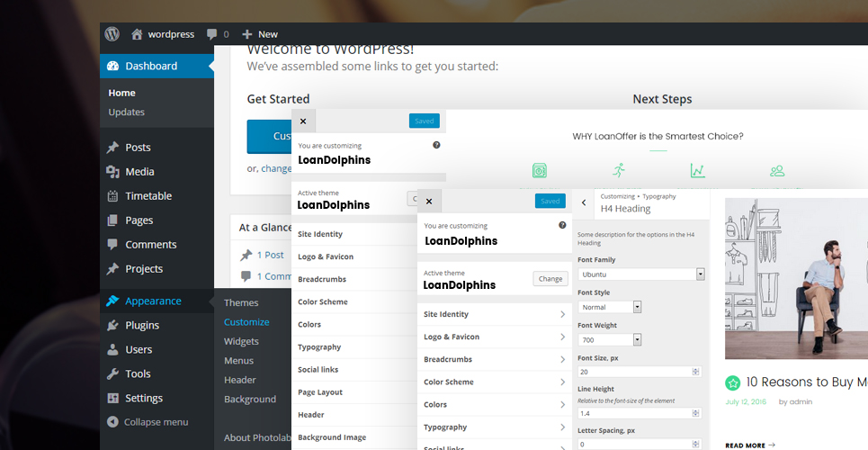Open Page Layout in back customizer
Image resolution: width=868 pixels, height=450 pixels.
tap(354, 392)
